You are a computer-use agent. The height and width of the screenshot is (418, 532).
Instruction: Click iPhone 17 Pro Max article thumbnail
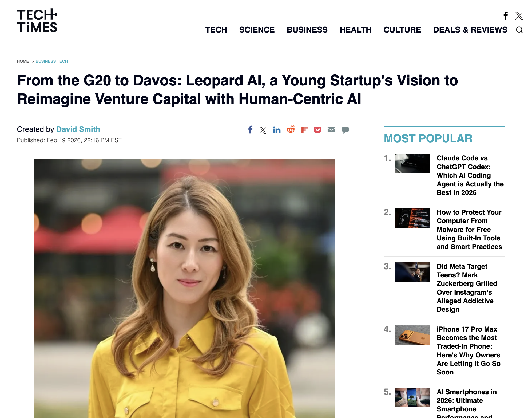pos(412,334)
